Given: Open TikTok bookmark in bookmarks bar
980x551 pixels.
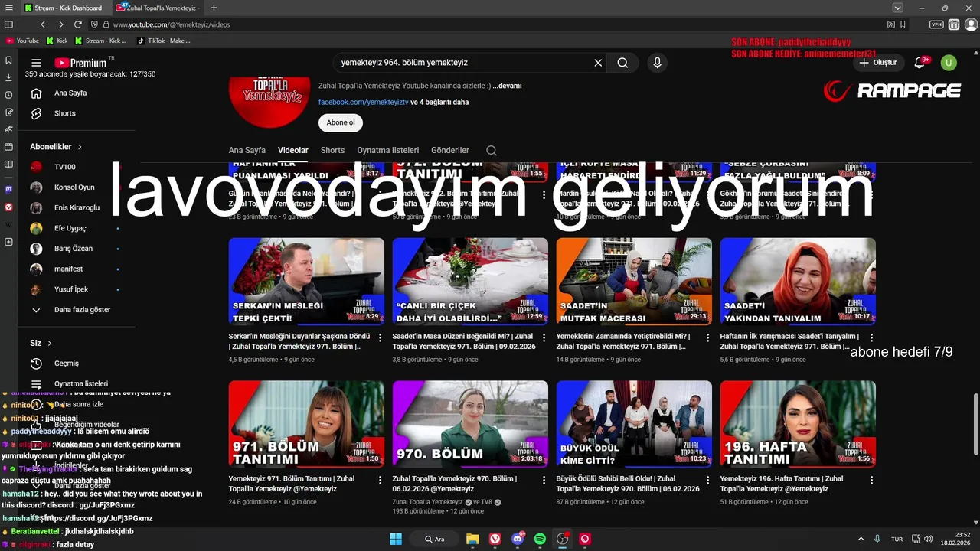Looking at the screenshot, I should [x=163, y=41].
